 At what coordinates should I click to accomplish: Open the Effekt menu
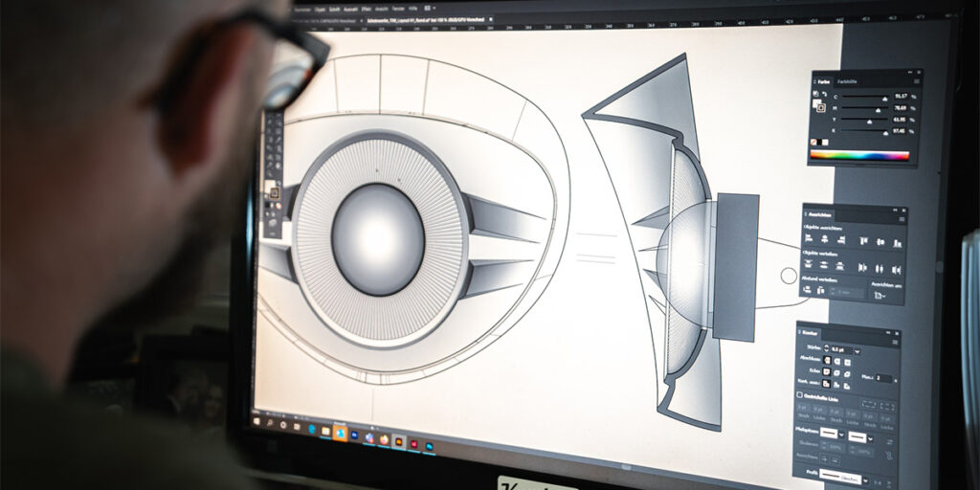point(367,10)
